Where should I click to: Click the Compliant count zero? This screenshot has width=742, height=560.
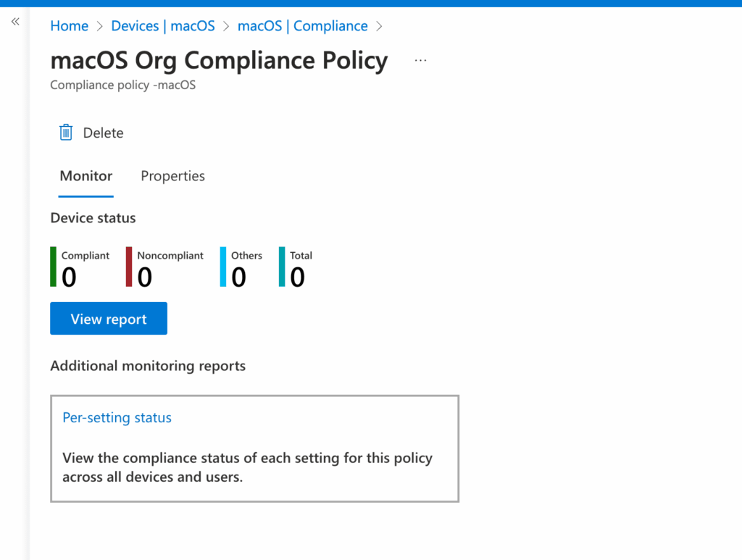[x=68, y=276]
